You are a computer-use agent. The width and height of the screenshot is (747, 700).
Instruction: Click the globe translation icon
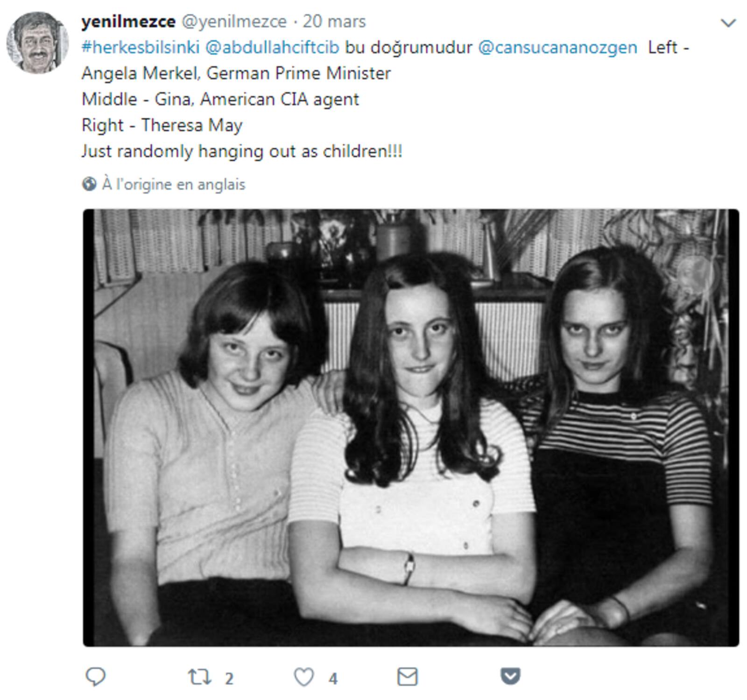pos(89,184)
